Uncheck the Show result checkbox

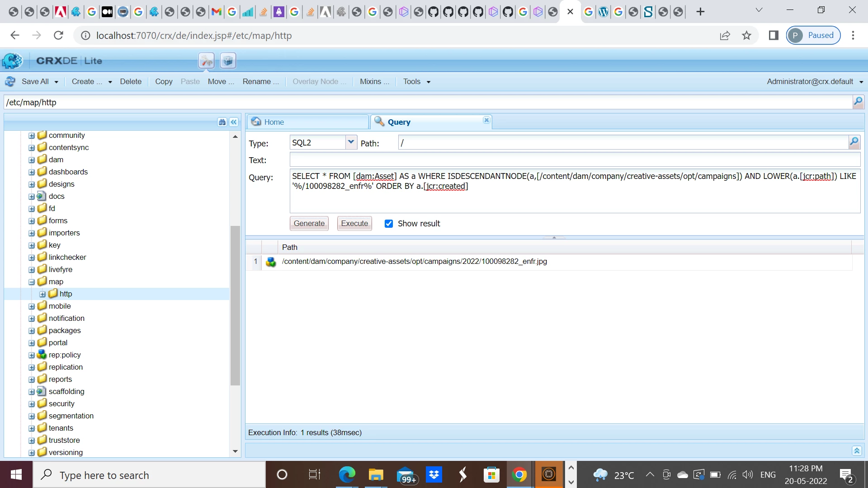389,224
